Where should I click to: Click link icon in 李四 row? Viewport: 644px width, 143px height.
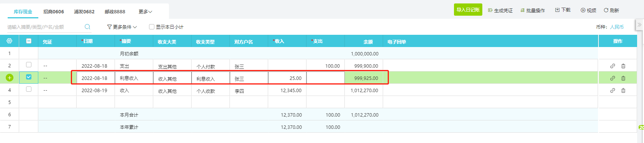coord(613,91)
